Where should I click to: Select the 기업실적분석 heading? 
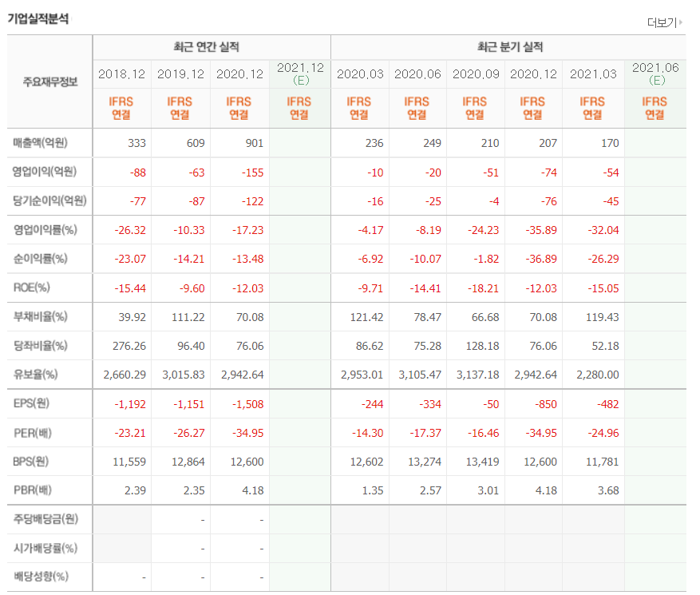click(x=38, y=18)
